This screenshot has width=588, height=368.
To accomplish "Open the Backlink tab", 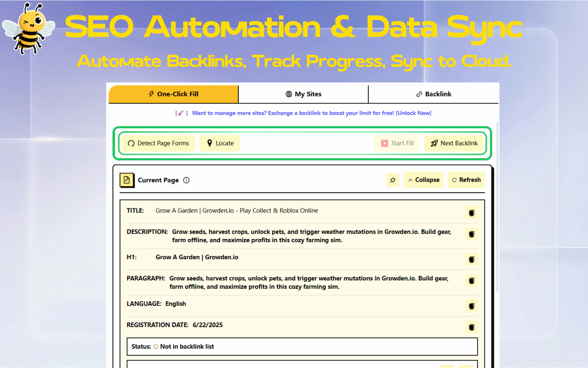I will [x=433, y=94].
